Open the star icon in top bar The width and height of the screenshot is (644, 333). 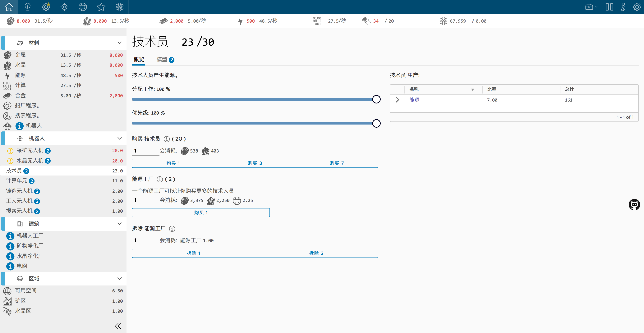(101, 7)
